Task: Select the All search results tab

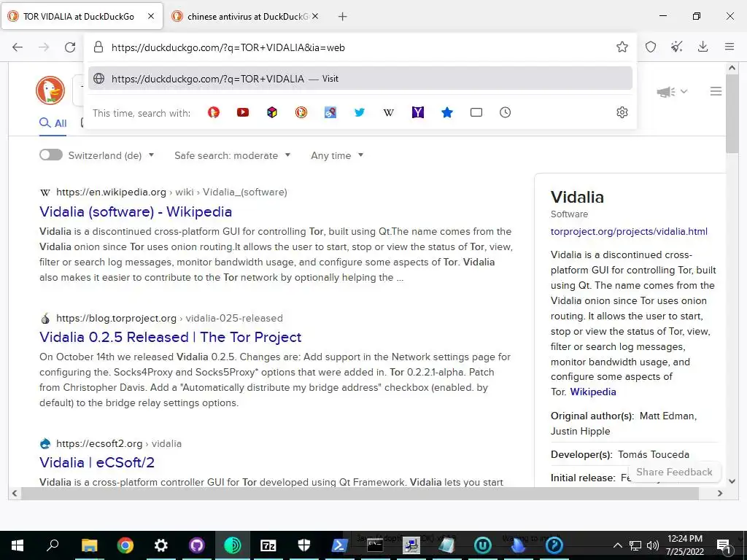Action: click(53, 123)
